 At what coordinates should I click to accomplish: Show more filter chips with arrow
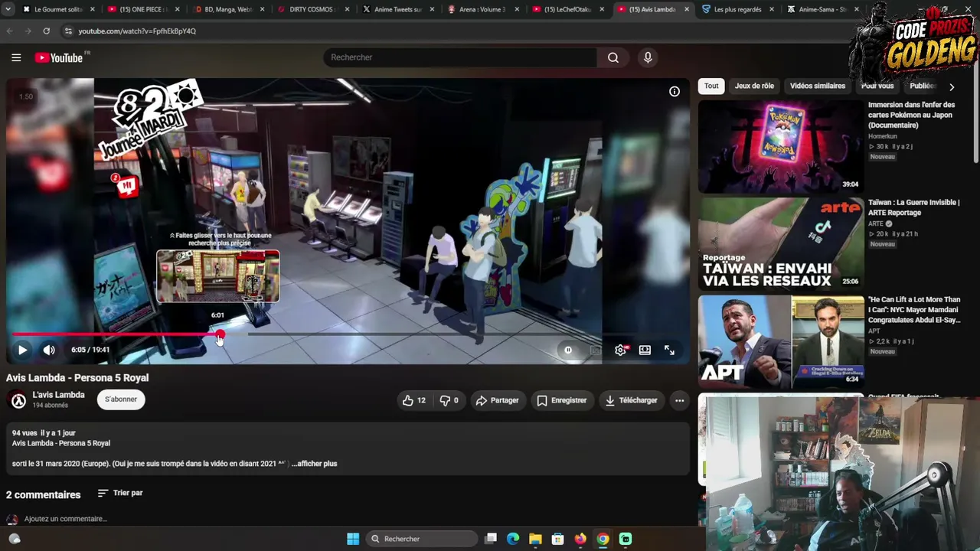coord(952,86)
